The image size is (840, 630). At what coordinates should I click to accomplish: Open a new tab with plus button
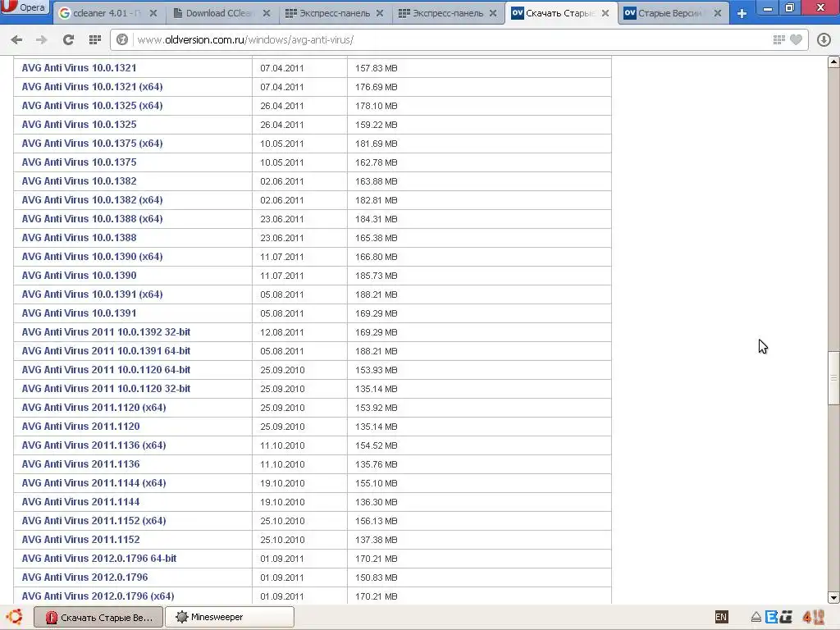[742, 13]
